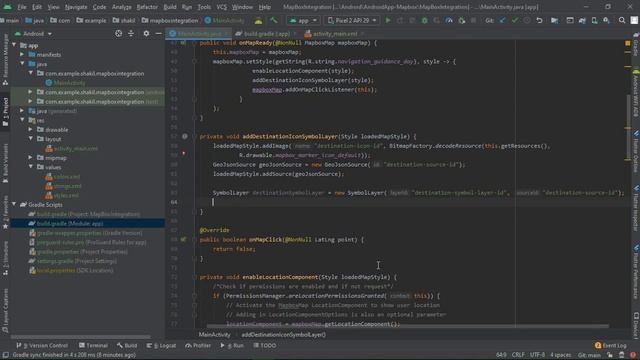Click the Collapse All icon in the Project panel
The height and width of the screenshot is (360, 640).
point(131,33)
